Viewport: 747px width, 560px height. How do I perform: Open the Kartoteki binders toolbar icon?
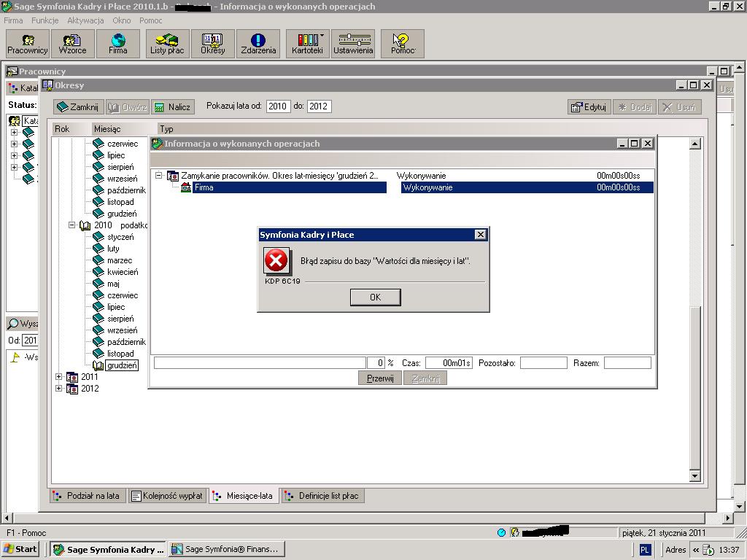(307, 44)
